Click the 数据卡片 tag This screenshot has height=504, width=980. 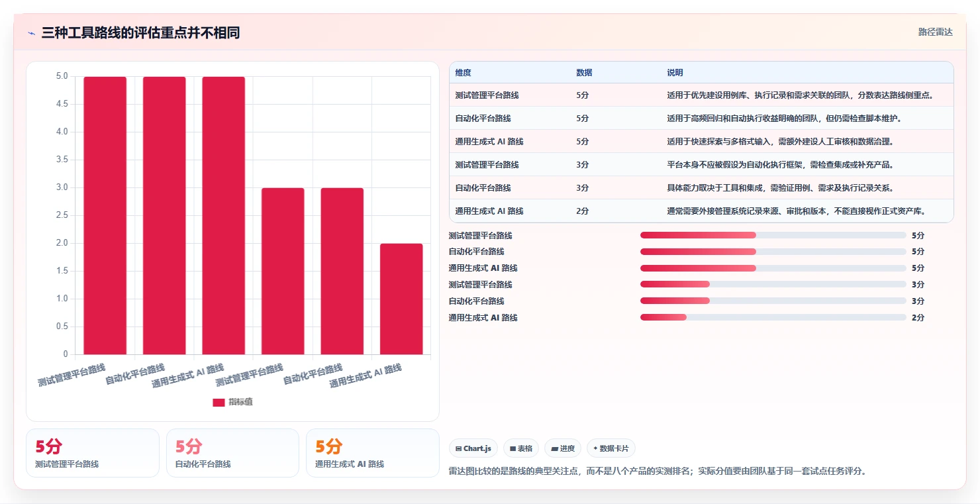[x=611, y=448]
